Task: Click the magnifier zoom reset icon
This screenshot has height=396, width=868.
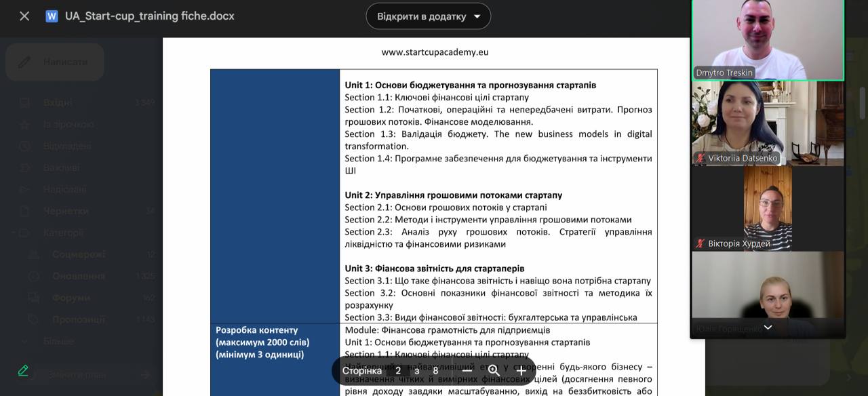Action: coord(494,370)
